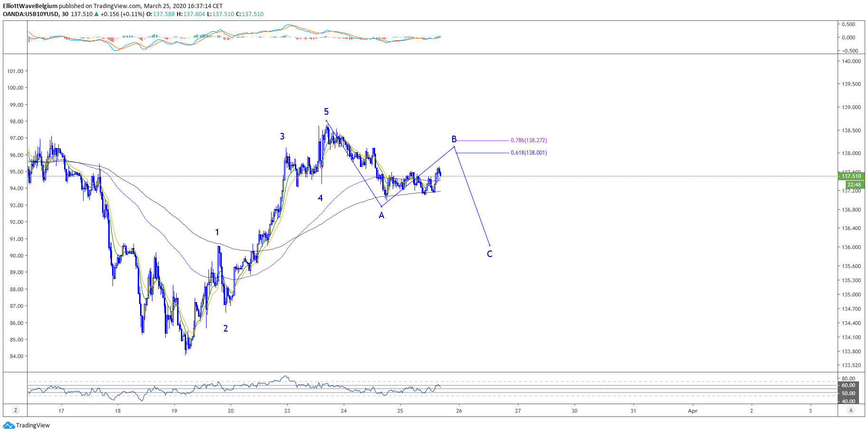This screenshot has height=434, width=868.
Task: Click the low value L:137.510 in header
Action: tap(221, 14)
